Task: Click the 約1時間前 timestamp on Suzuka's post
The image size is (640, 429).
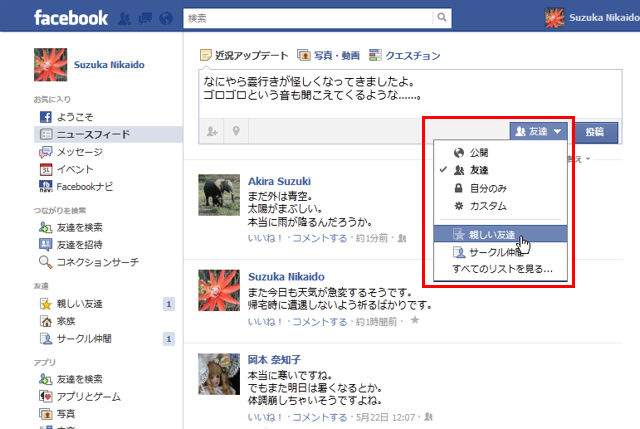Action: tap(376, 322)
